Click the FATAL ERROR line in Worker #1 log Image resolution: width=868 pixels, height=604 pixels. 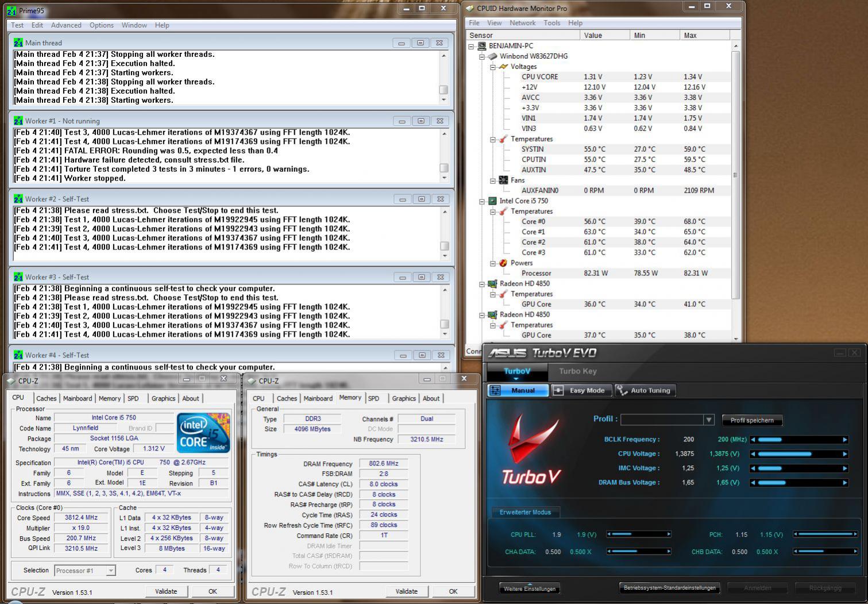(x=146, y=151)
